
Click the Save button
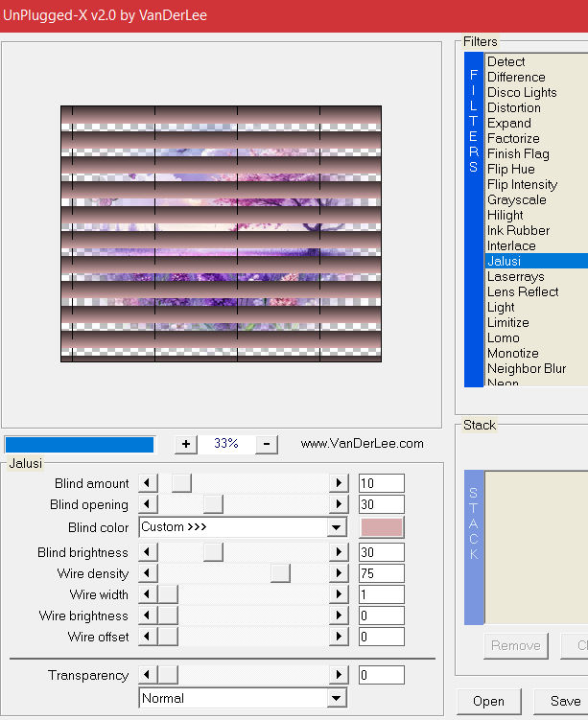coord(564,701)
